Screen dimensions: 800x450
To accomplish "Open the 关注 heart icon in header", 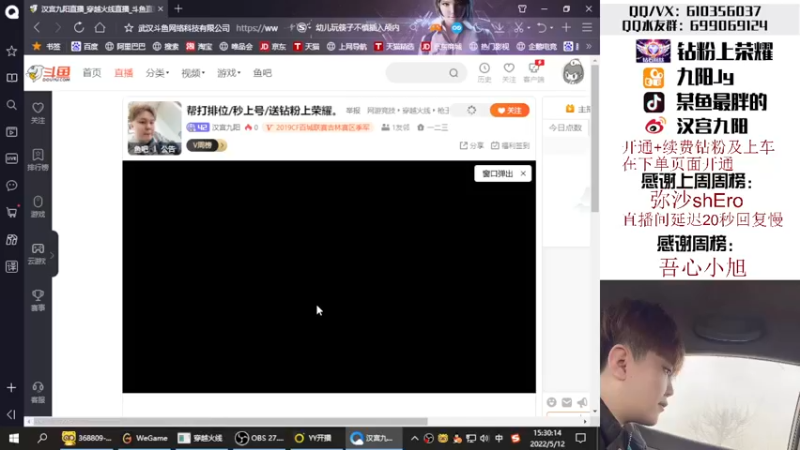I will coord(509,72).
